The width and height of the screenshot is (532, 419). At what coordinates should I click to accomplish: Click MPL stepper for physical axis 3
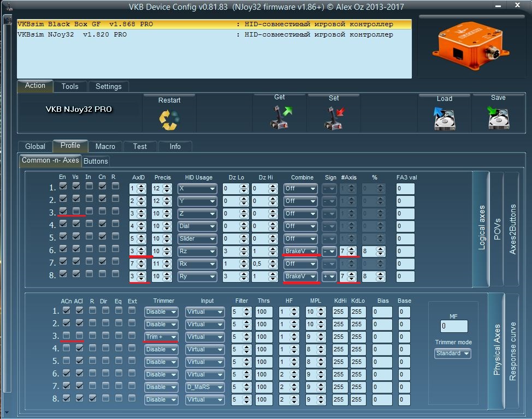point(321,337)
